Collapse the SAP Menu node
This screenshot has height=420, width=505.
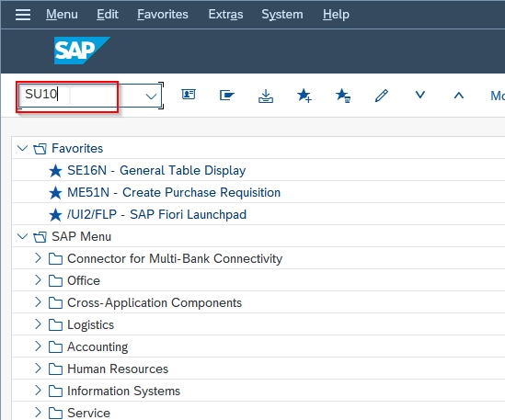coord(22,236)
